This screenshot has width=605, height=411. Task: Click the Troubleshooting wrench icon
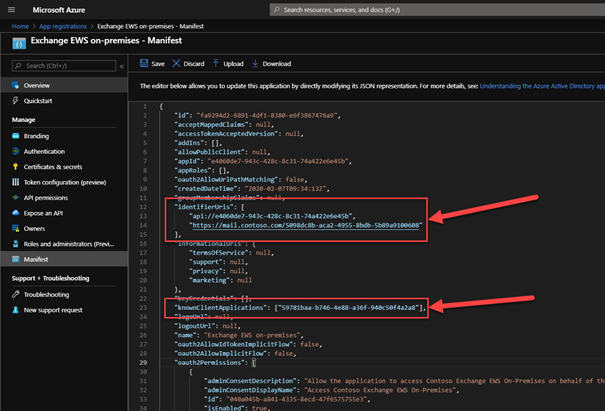pyautogui.click(x=15, y=294)
